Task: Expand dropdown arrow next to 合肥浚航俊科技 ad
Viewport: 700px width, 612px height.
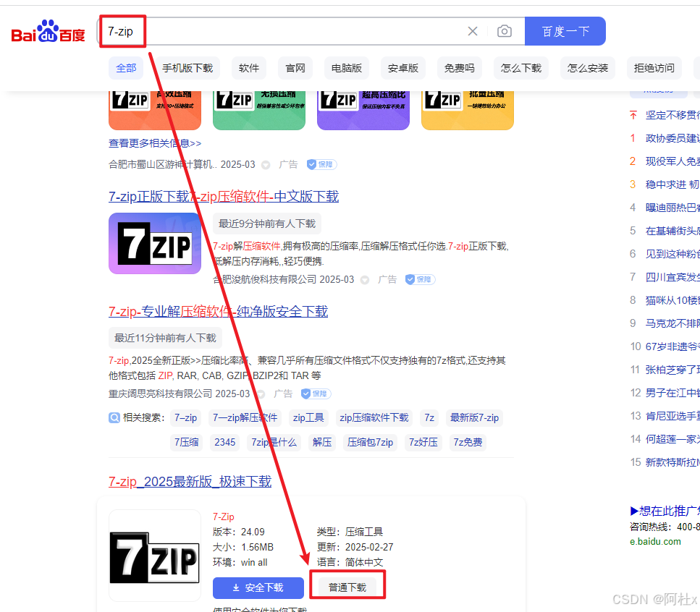Action: (x=365, y=280)
